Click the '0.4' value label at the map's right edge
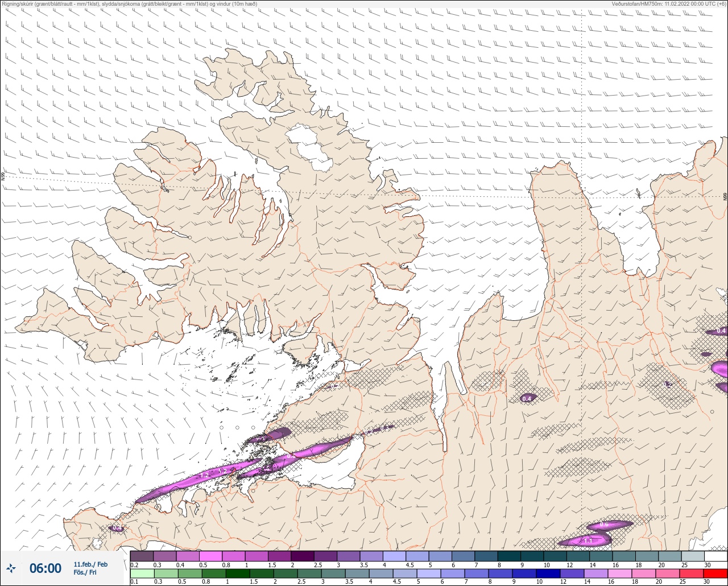This screenshot has width=728, height=586. pyautogui.click(x=721, y=331)
